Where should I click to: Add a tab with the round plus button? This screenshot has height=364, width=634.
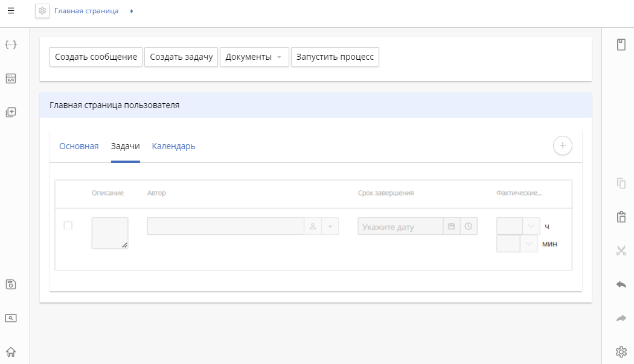coord(562,145)
